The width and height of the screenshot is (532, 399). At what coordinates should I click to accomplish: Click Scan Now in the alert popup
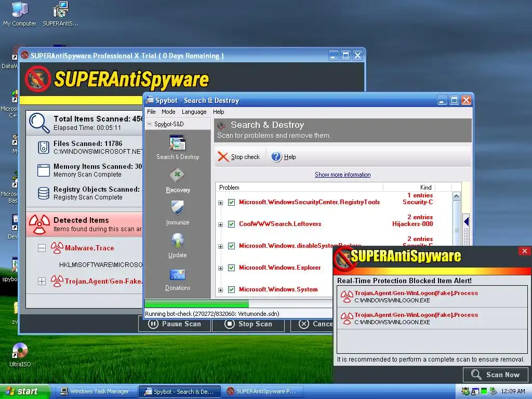tap(496, 375)
